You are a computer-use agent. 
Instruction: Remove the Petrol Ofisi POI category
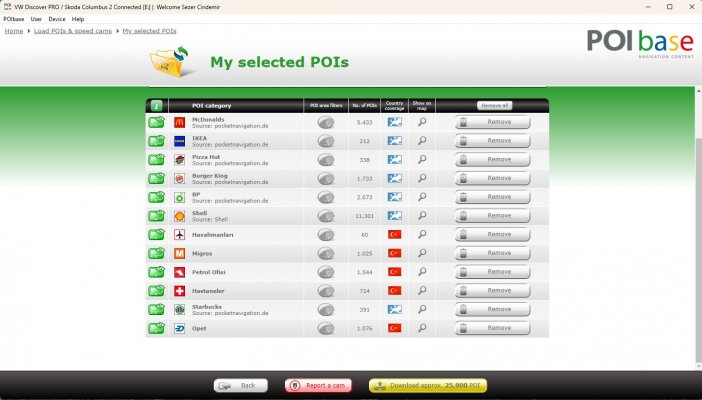pyautogui.click(x=492, y=272)
